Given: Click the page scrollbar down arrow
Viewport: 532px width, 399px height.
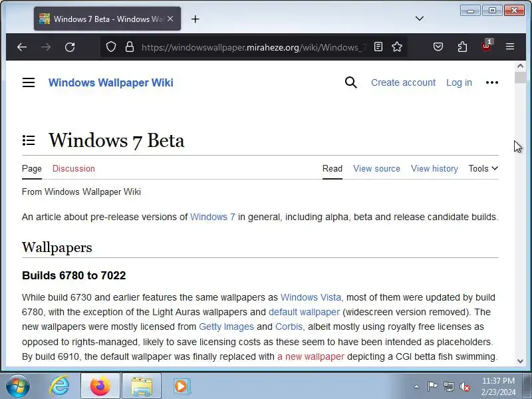Looking at the screenshot, I should tap(520, 361).
